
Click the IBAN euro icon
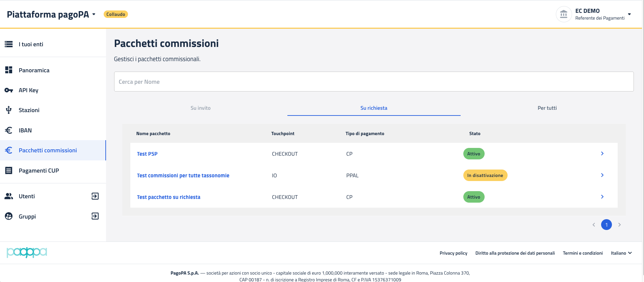(9, 130)
